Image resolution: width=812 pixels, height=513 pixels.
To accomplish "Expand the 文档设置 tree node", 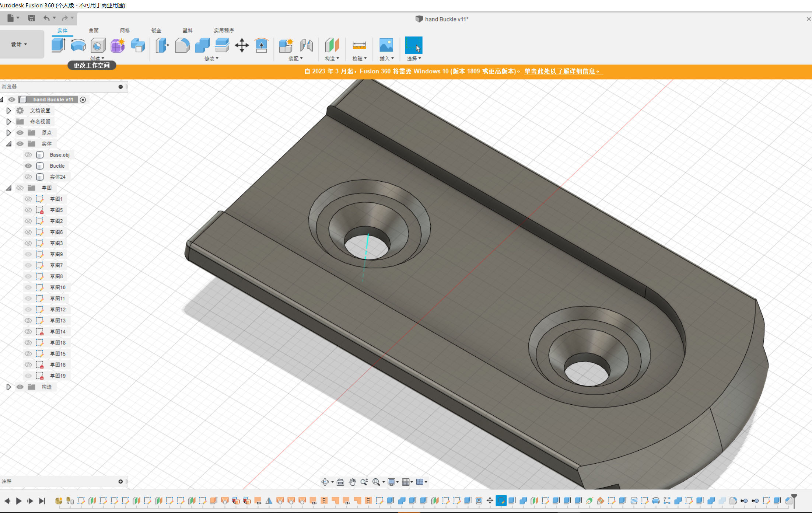I will pyautogui.click(x=8, y=111).
